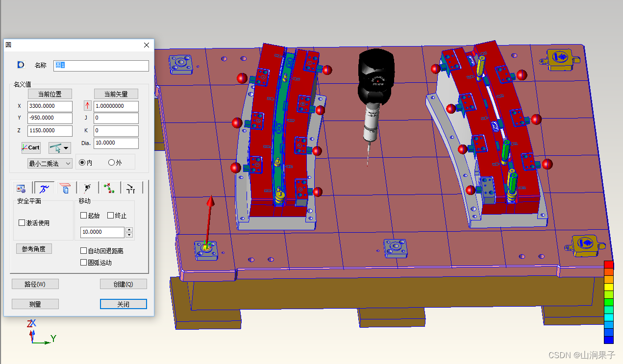Screen dimensions: 623x364
Task: Click the red swatch at top of color scale
Action: point(609,265)
